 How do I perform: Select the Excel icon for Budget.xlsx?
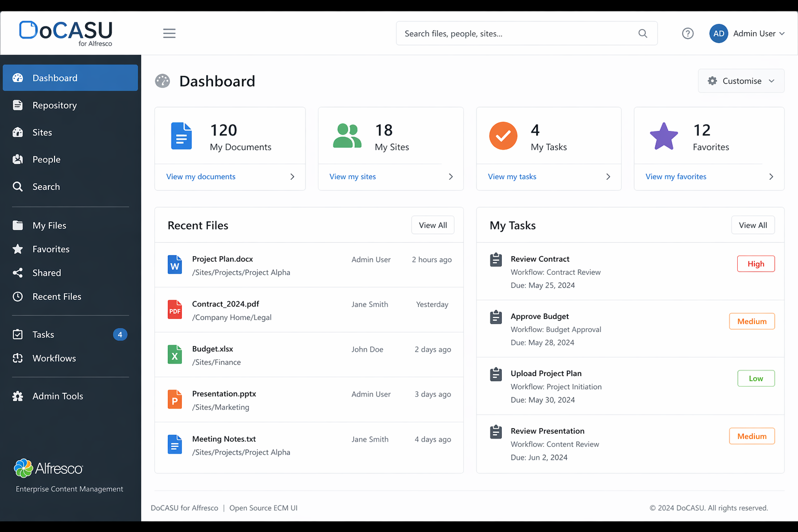point(175,355)
